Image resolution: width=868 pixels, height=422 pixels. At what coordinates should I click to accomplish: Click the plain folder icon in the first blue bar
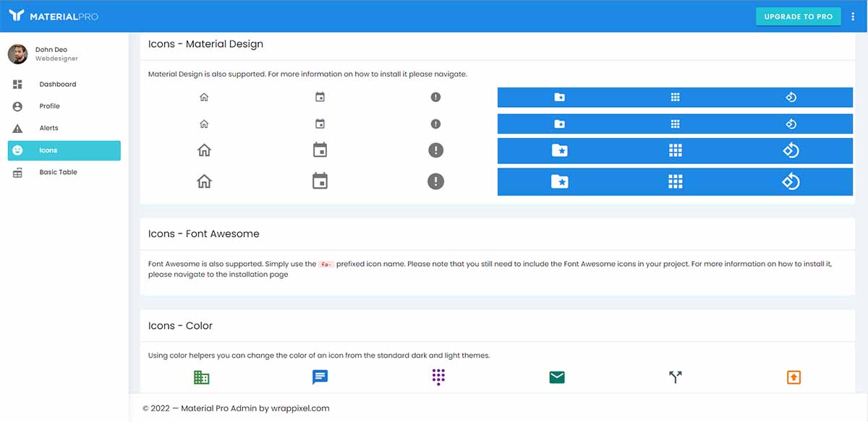559,97
